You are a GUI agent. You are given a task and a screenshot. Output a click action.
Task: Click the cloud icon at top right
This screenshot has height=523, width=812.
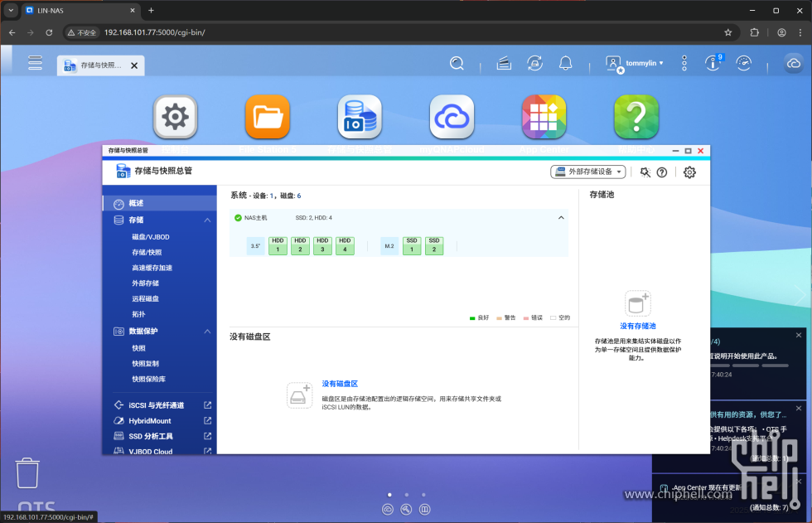pos(794,64)
